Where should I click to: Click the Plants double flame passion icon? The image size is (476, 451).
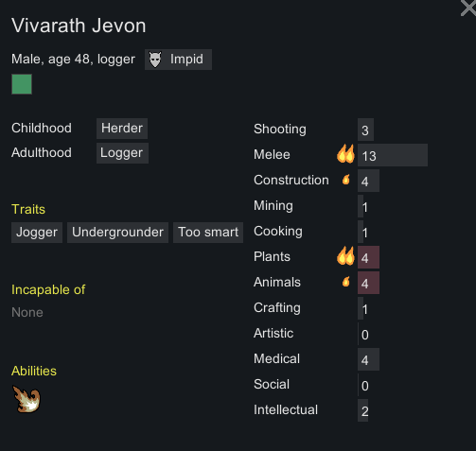(x=345, y=255)
